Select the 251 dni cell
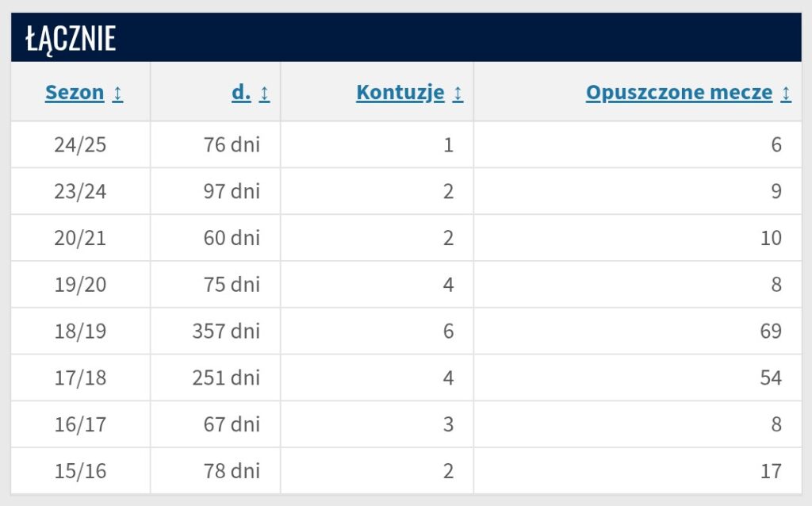This screenshot has width=812, height=506. click(226, 378)
